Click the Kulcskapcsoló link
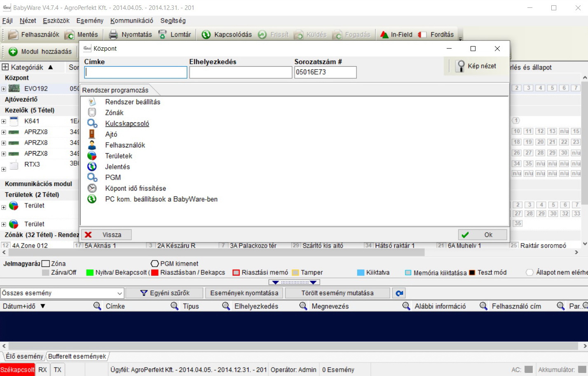This screenshot has height=376, width=588. [127, 124]
